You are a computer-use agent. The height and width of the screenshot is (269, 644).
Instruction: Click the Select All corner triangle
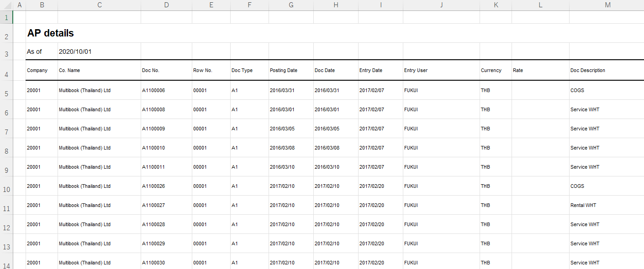(6, 5)
